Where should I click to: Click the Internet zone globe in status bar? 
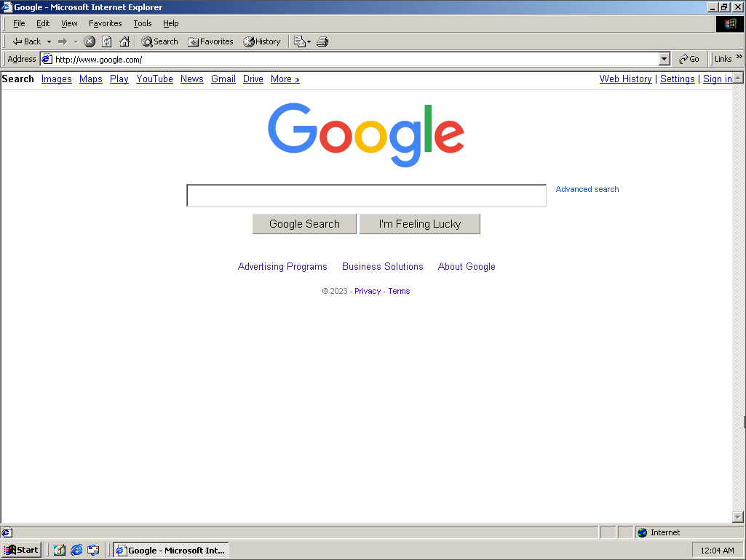click(x=642, y=532)
